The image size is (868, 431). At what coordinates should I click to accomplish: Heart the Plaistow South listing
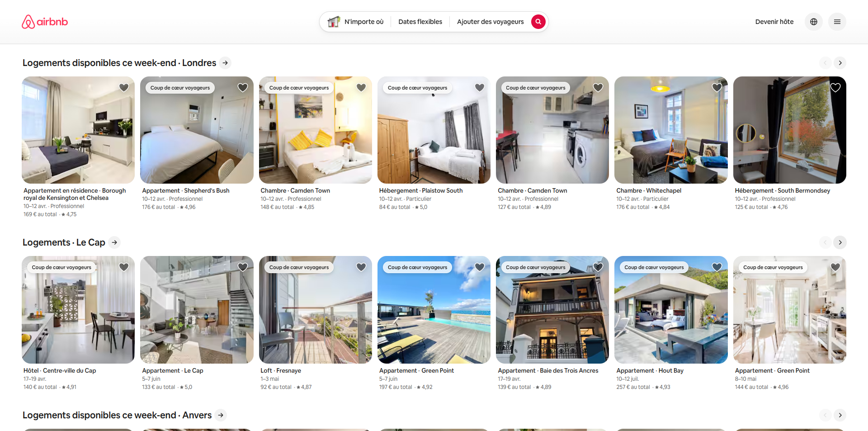point(480,88)
